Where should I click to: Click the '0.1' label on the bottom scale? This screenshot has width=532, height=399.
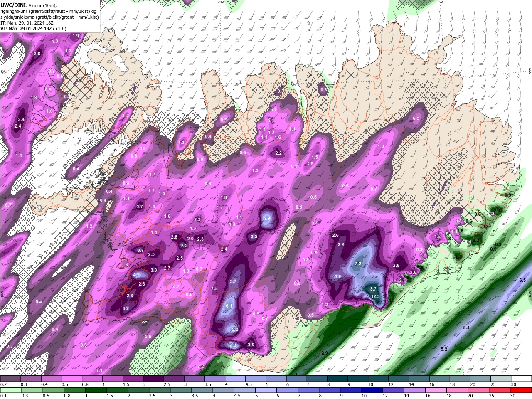click(3, 396)
